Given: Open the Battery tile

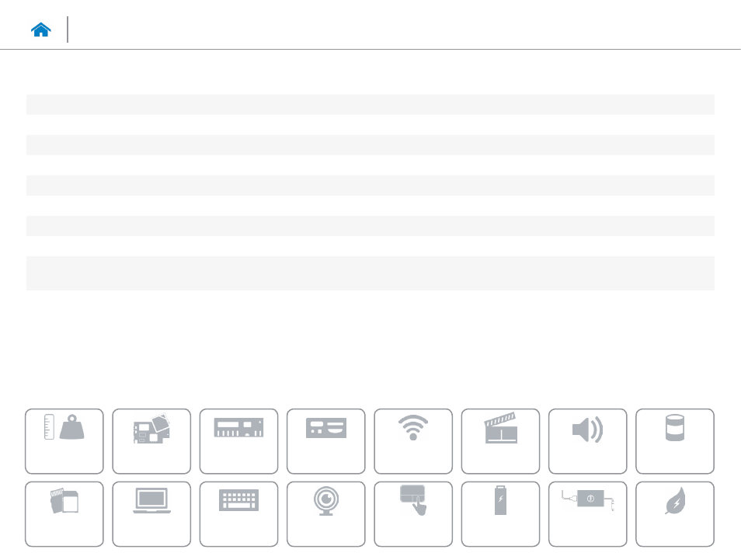Looking at the screenshot, I should [500, 514].
